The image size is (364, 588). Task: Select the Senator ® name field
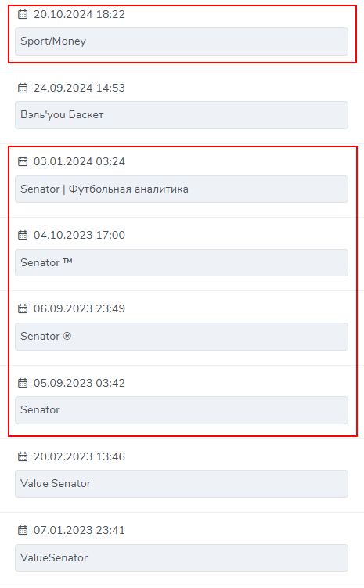(182, 337)
